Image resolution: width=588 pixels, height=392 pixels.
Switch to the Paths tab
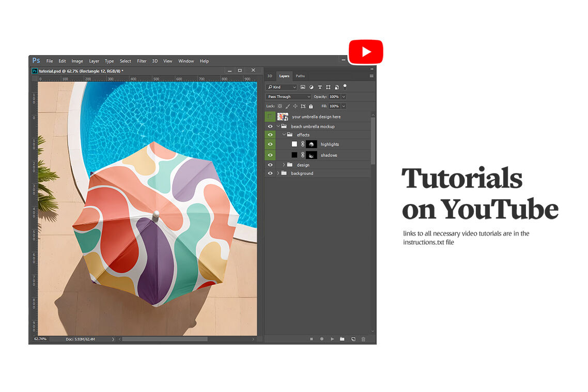tap(300, 76)
